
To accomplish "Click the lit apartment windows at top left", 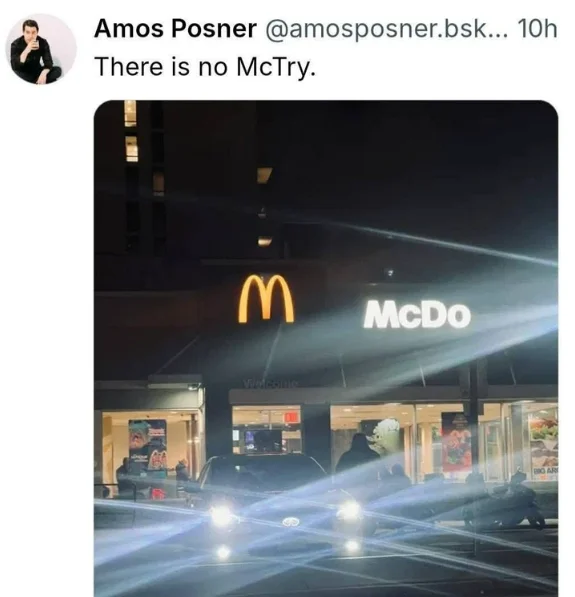I will (x=131, y=131).
